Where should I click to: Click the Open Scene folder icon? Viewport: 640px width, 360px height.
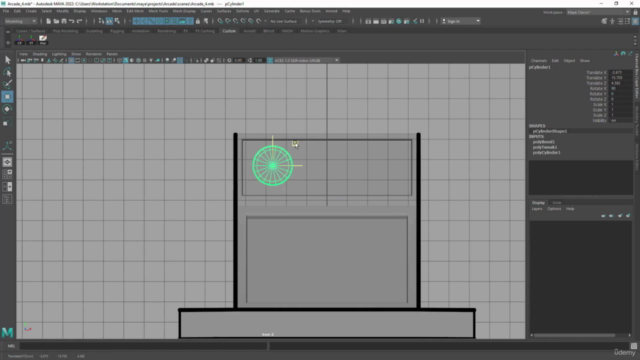[x=56, y=21]
